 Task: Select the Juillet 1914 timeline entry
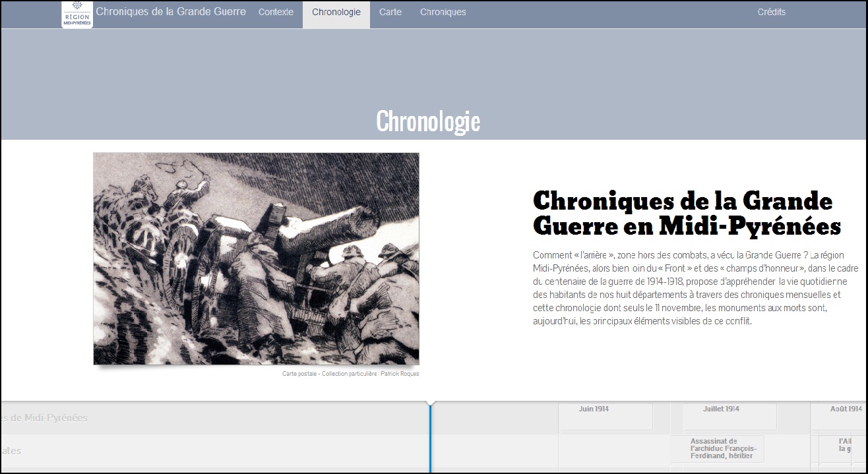point(729,417)
